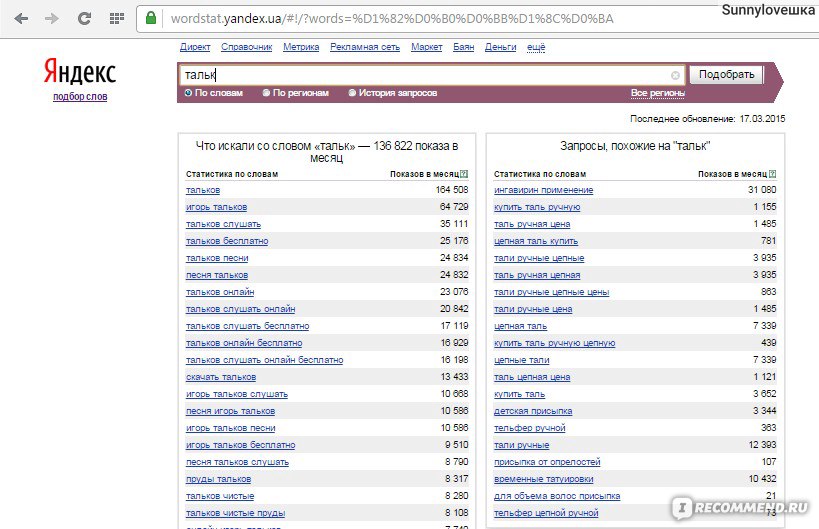Open the 'тальков онлайн бесплатно' query link

coord(244,343)
